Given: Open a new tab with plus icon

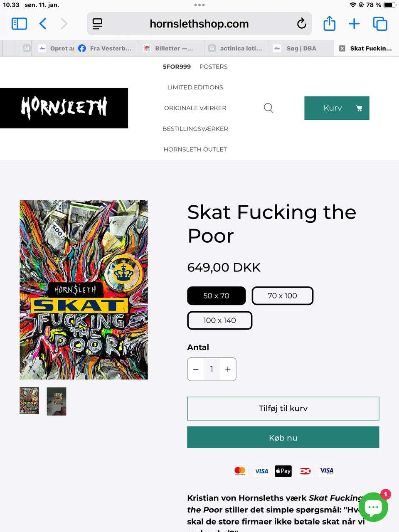Looking at the screenshot, I should pyautogui.click(x=354, y=24).
